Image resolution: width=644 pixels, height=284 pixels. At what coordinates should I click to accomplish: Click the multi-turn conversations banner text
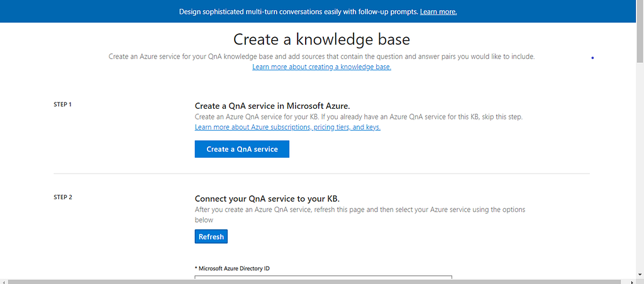click(298, 12)
